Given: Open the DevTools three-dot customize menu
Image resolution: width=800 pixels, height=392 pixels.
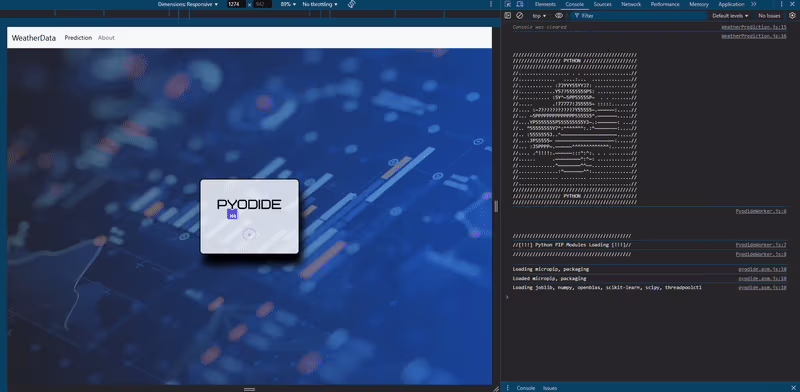Looking at the screenshot, I should (x=781, y=4).
